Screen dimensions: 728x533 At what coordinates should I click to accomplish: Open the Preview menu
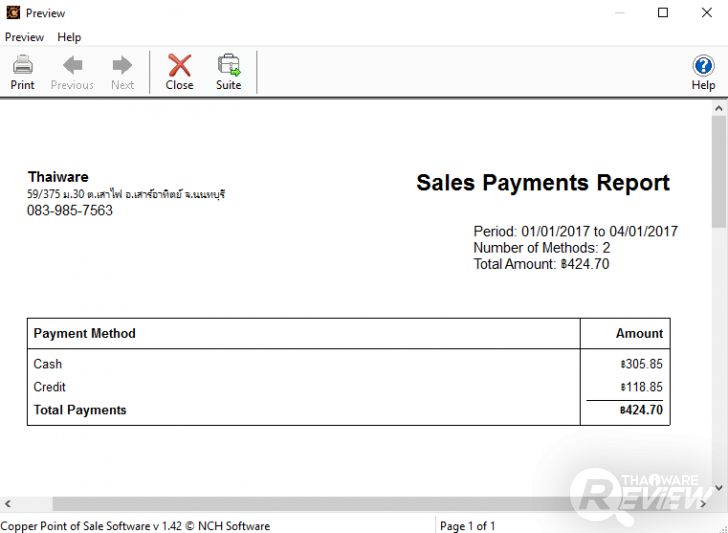pyautogui.click(x=24, y=37)
